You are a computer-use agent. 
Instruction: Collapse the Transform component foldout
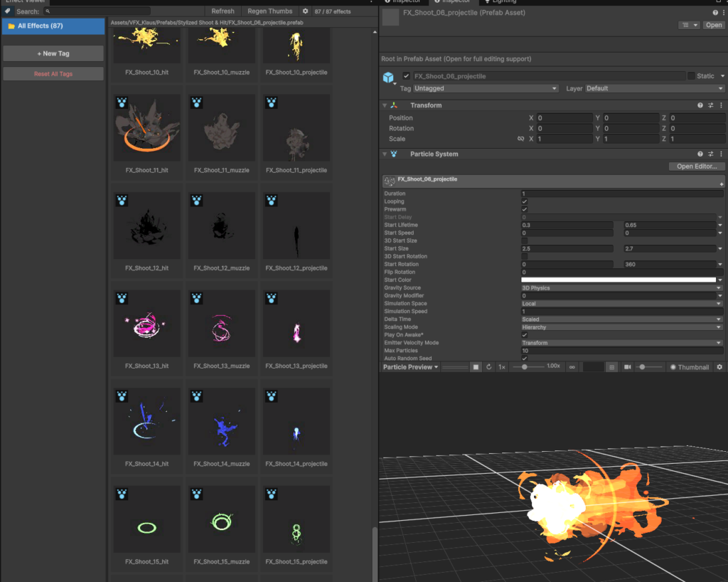coord(385,105)
